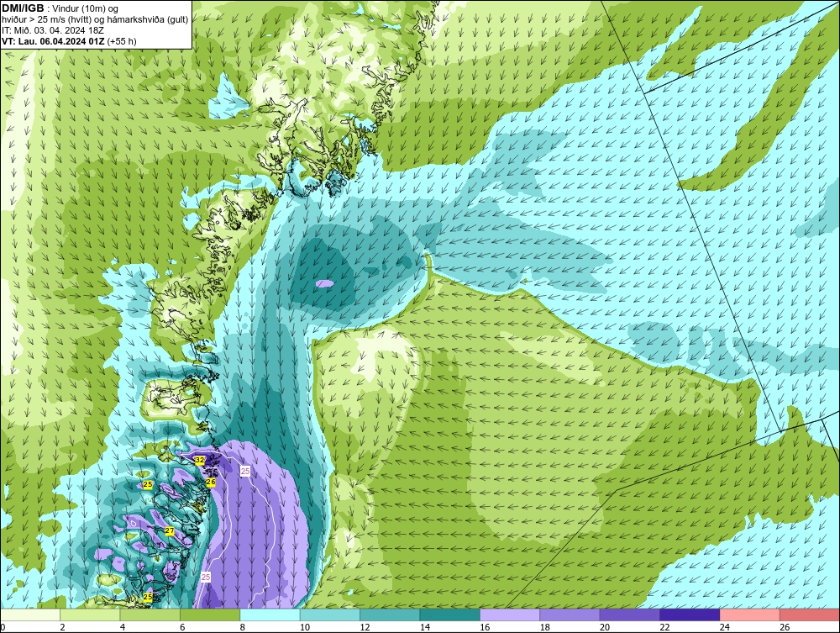This screenshot has height=633, width=840.
Task: Select the legend tick label 24
Action: pos(724,627)
